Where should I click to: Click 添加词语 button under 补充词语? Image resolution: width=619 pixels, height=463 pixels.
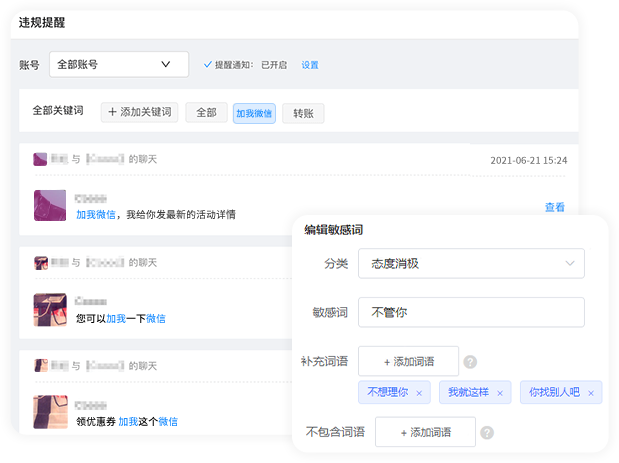408,361
